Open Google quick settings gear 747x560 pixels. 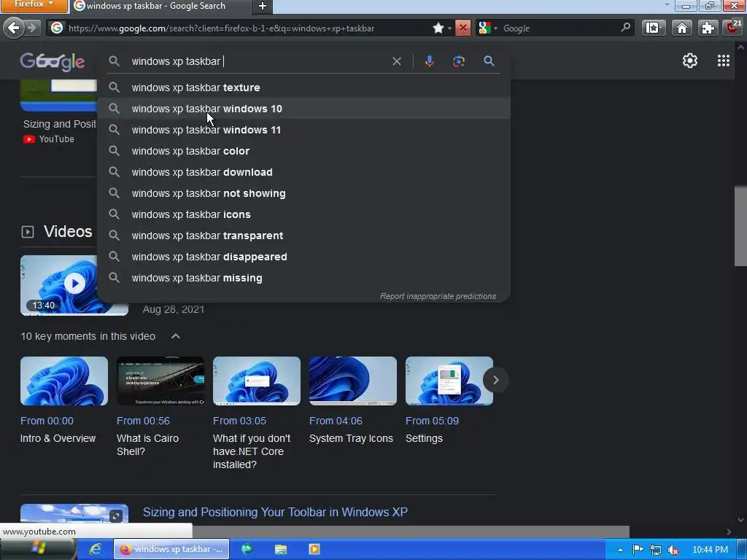(690, 61)
